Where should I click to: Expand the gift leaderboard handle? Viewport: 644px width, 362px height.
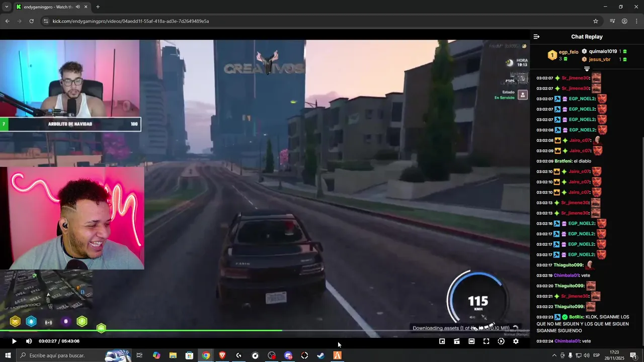(x=587, y=69)
